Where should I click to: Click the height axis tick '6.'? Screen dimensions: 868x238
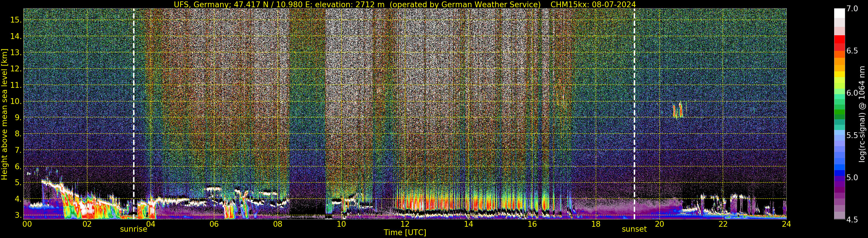pyautogui.click(x=18, y=166)
